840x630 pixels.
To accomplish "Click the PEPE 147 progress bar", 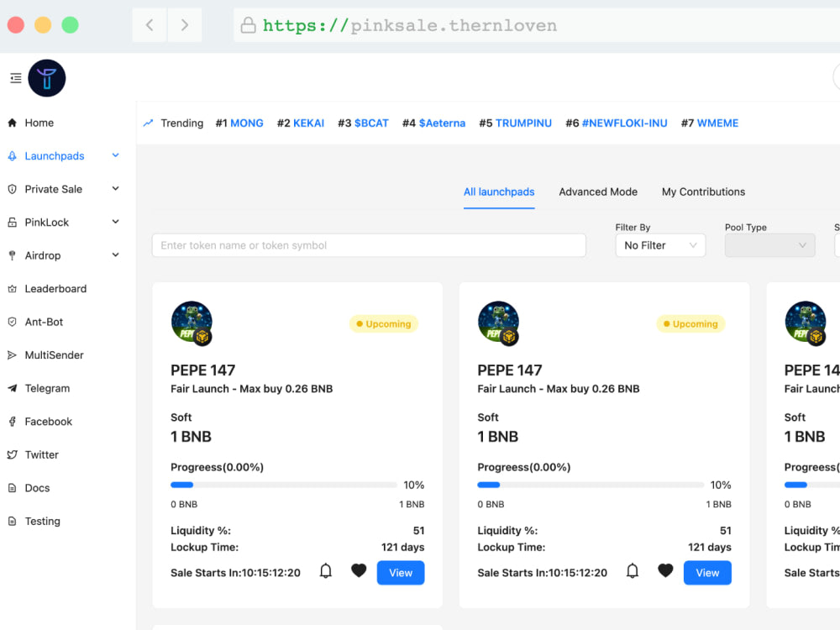I will 284,485.
